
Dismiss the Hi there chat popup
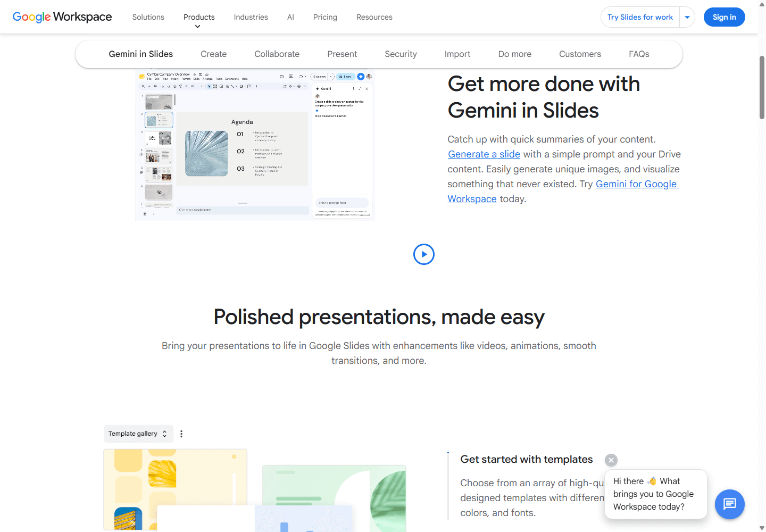coord(611,460)
